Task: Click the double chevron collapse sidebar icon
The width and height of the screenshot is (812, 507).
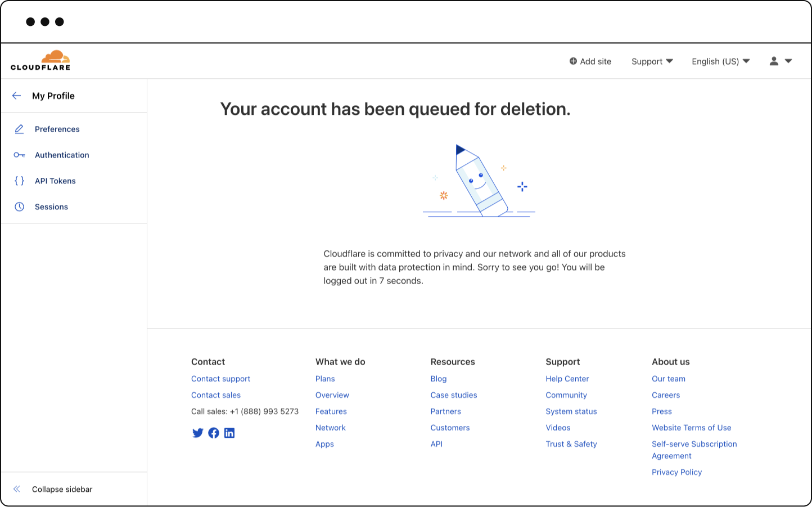Action: (17, 489)
